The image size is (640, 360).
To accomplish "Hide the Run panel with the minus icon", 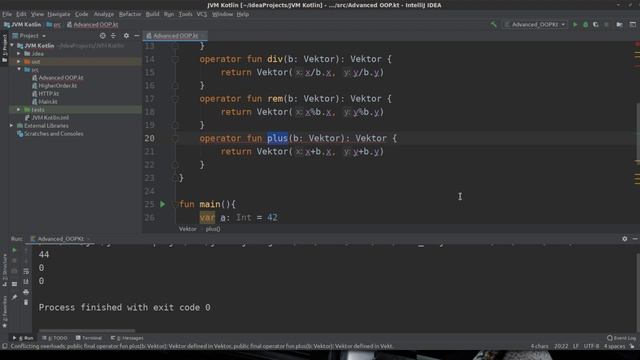I will point(635,239).
